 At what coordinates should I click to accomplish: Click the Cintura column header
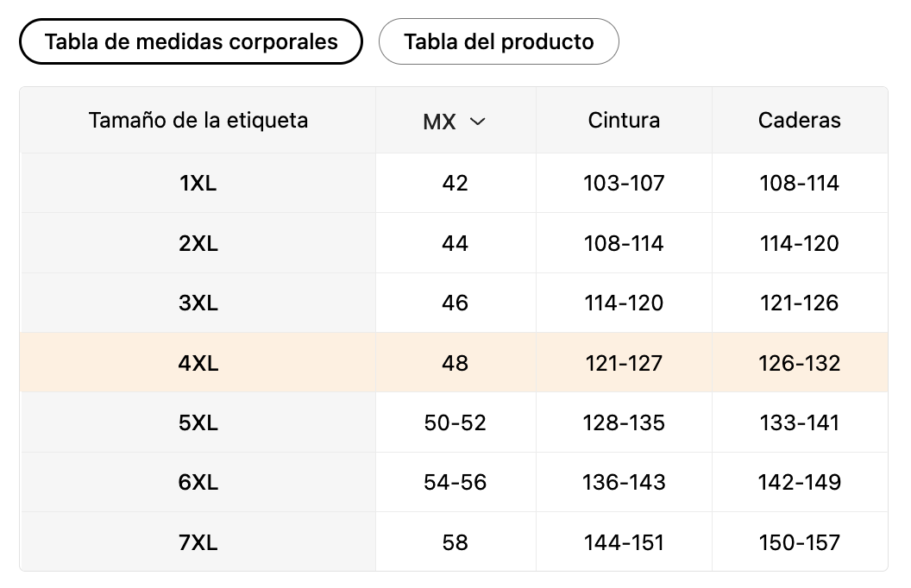pos(624,120)
